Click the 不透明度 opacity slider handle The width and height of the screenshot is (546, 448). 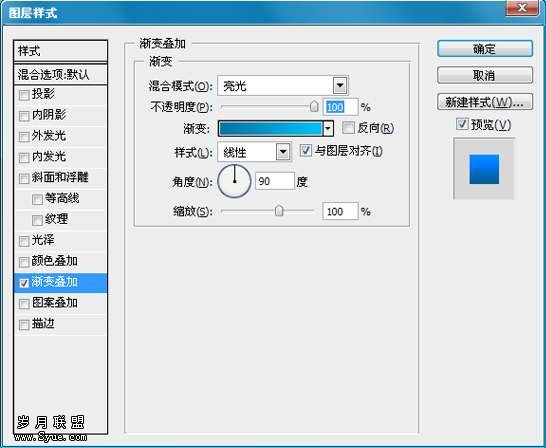click(314, 106)
